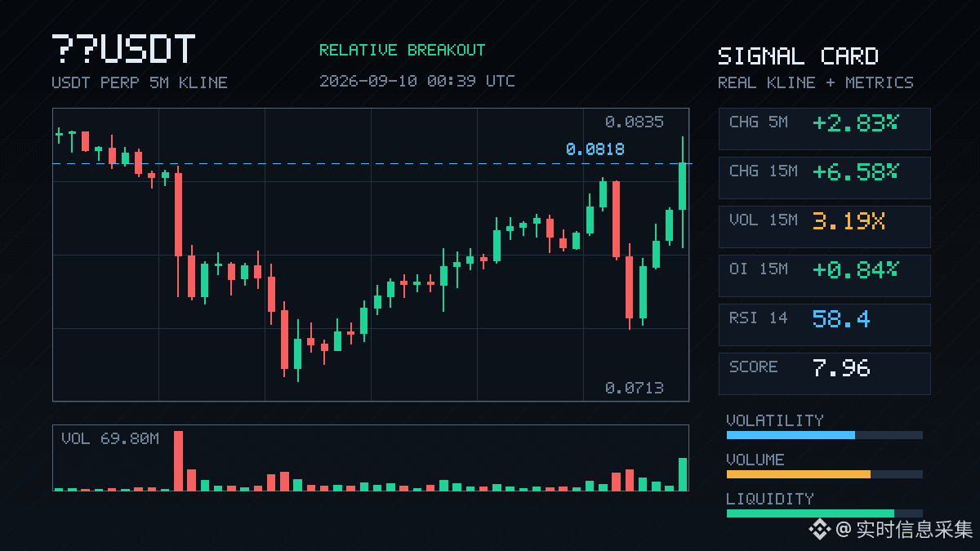
Task: Click the RELATIVE BREAKOUT signal label
Action: point(402,50)
